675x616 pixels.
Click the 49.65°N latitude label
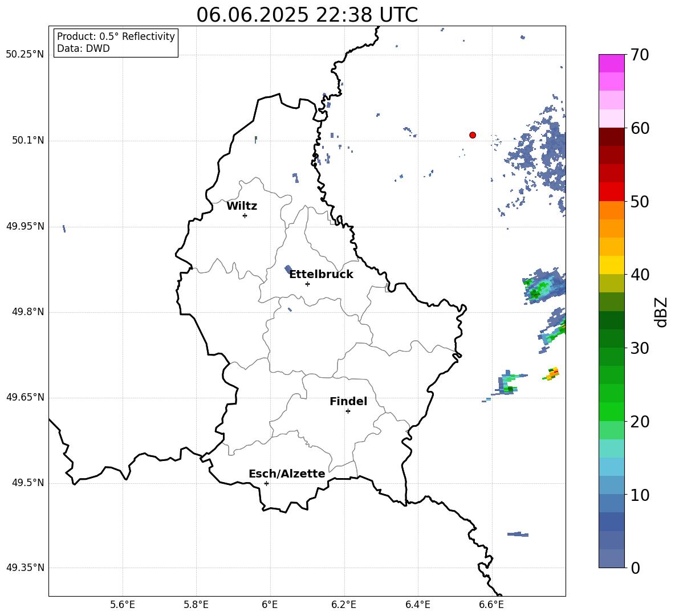(25, 397)
